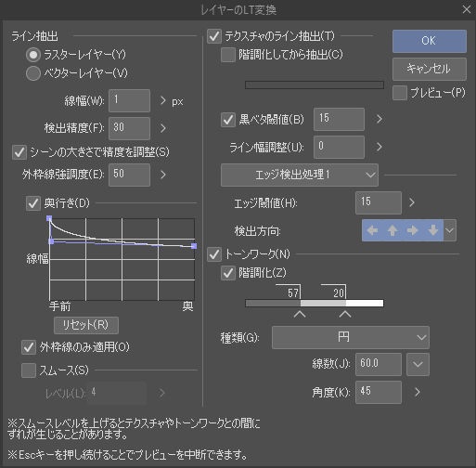Click the リセット(R) button
This screenshot has height=468, width=476.
pos(86,325)
